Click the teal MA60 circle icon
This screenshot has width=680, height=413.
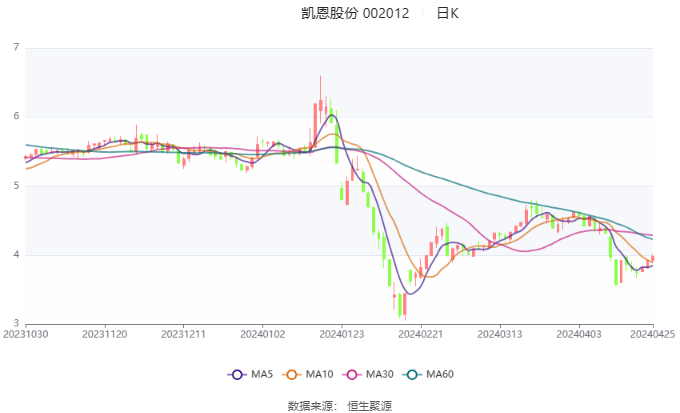click(x=412, y=375)
